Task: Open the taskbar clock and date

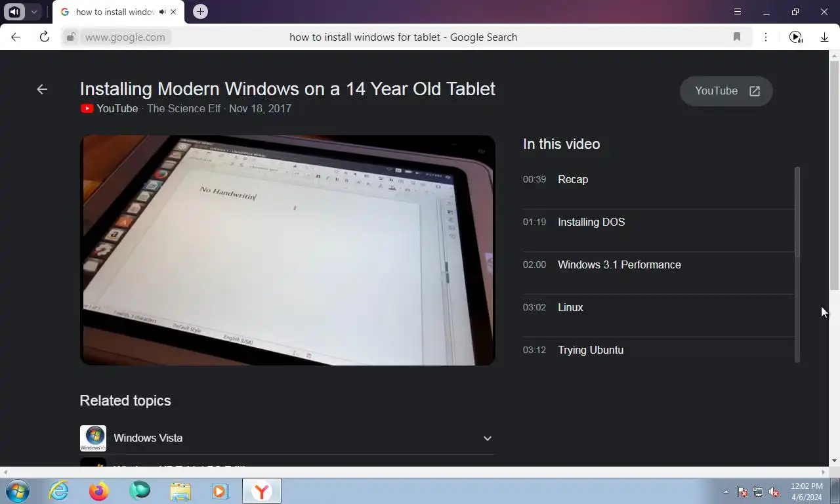Action: 807,492
